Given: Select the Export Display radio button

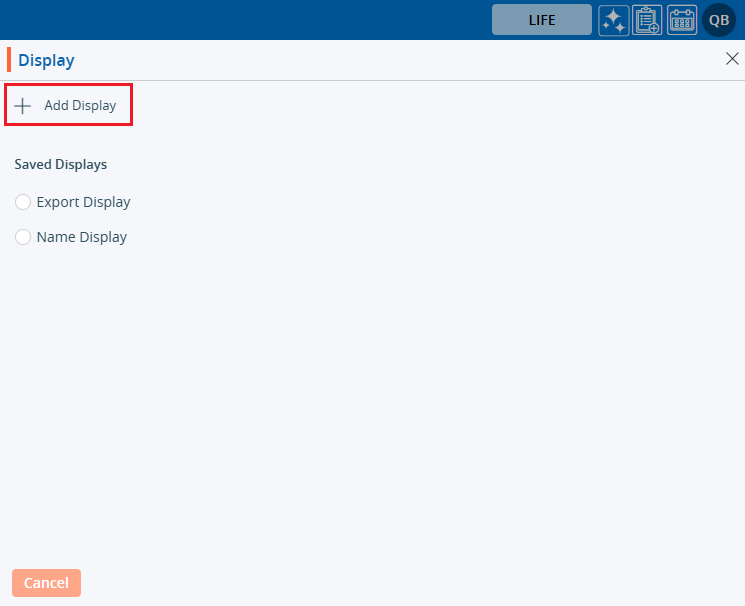Looking at the screenshot, I should 23,202.
